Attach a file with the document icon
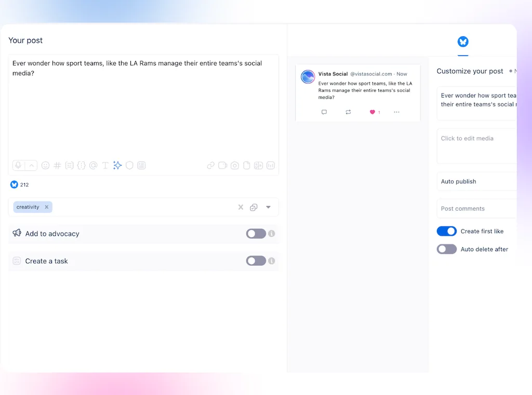This screenshot has width=532, height=395. (x=247, y=166)
